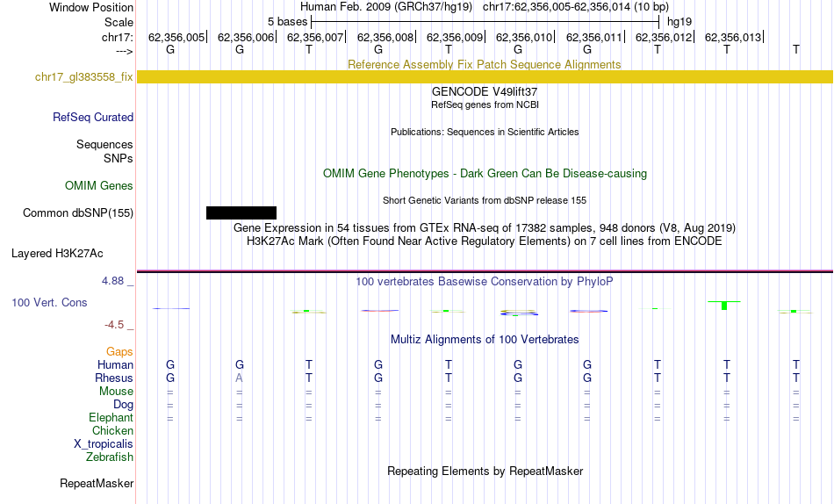
Task: Click the GENCODE V49lift37 track title
Action: coord(484,91)
